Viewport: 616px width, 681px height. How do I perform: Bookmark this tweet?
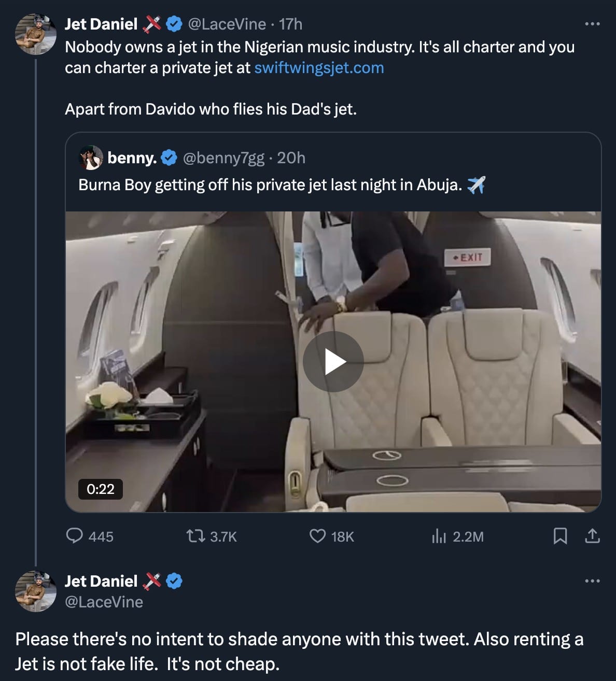click(x=560, y=536)
